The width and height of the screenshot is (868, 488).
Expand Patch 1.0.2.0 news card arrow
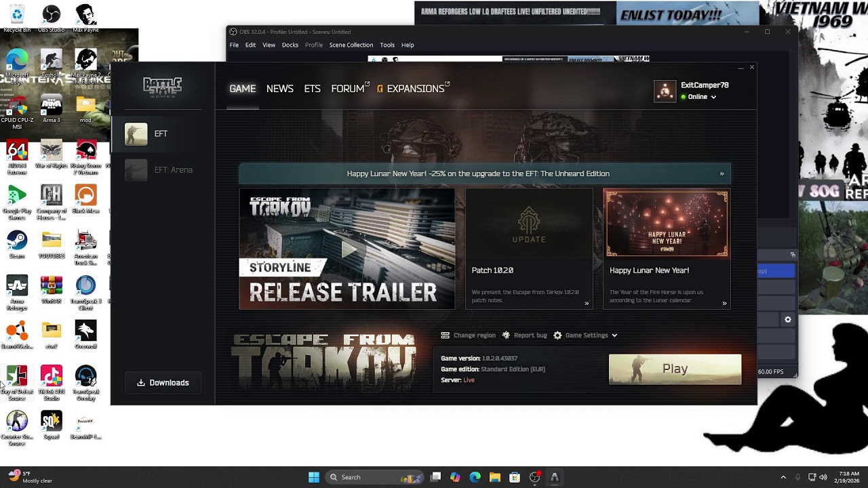587,303
